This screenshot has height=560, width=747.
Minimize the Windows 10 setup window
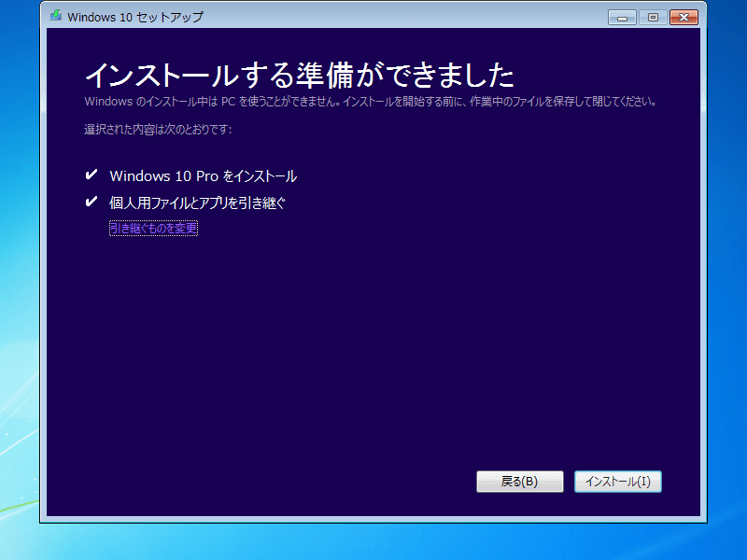click(x=622, y=17)
